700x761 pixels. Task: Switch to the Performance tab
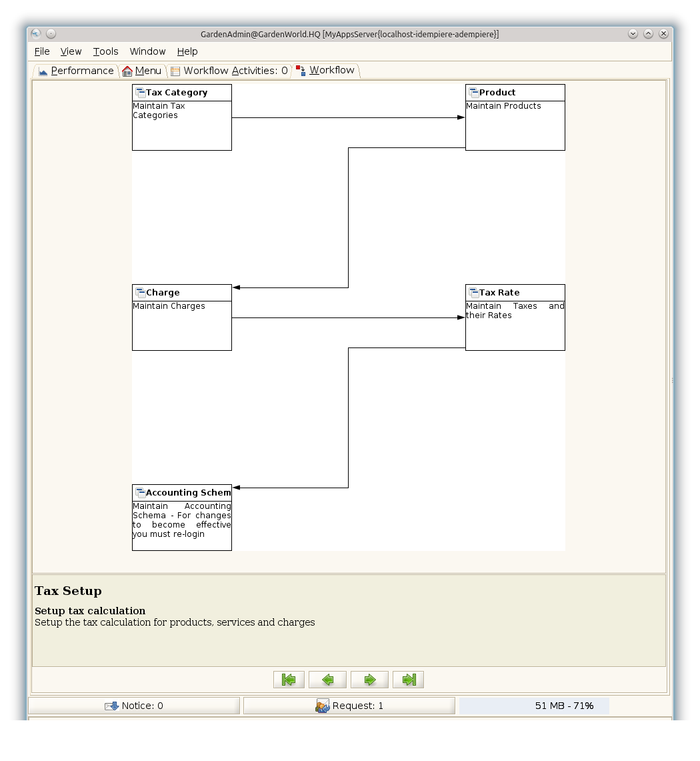[76, 71]
